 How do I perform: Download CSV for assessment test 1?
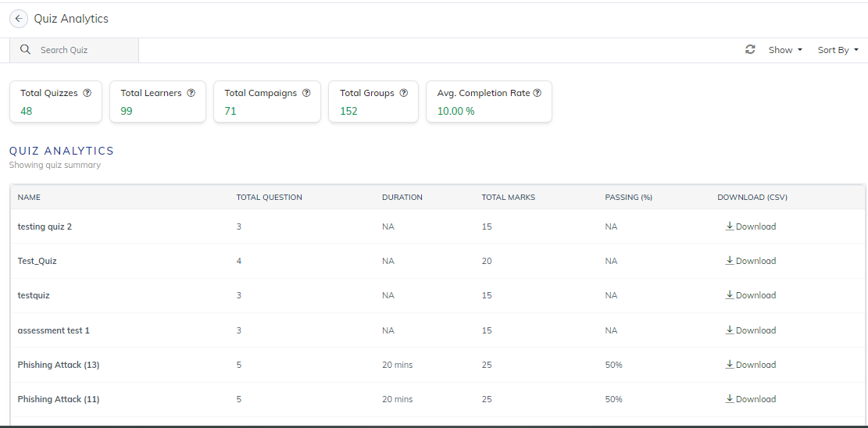click(x=751, y=330)
